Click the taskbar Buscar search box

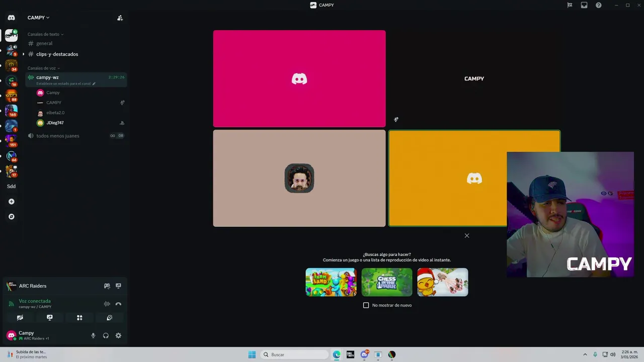pyautogui.click(x=295, y=354)
